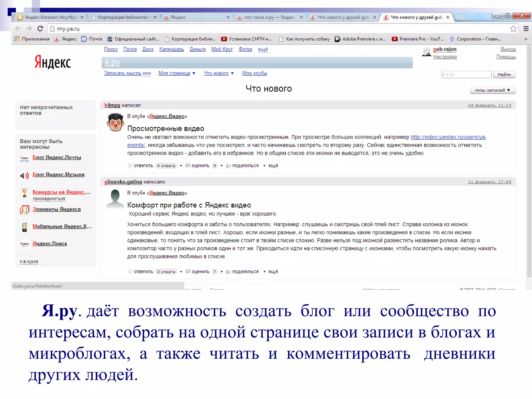Open Установка СНПЧ YouTube bookmark
532x399 pixels.
pyautogui.click(x=246, y=39)
